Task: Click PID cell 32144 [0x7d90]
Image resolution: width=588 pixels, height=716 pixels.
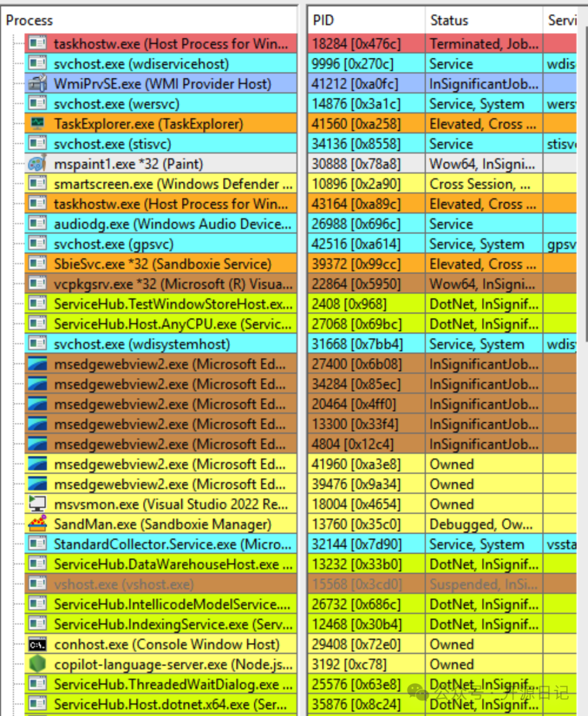Action: [x=366, y=544]
